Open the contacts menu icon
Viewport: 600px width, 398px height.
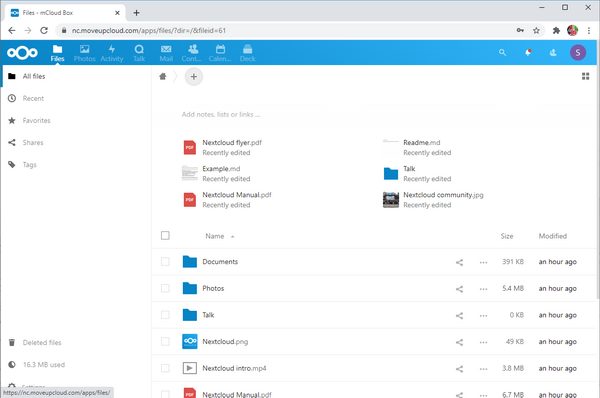553,52
